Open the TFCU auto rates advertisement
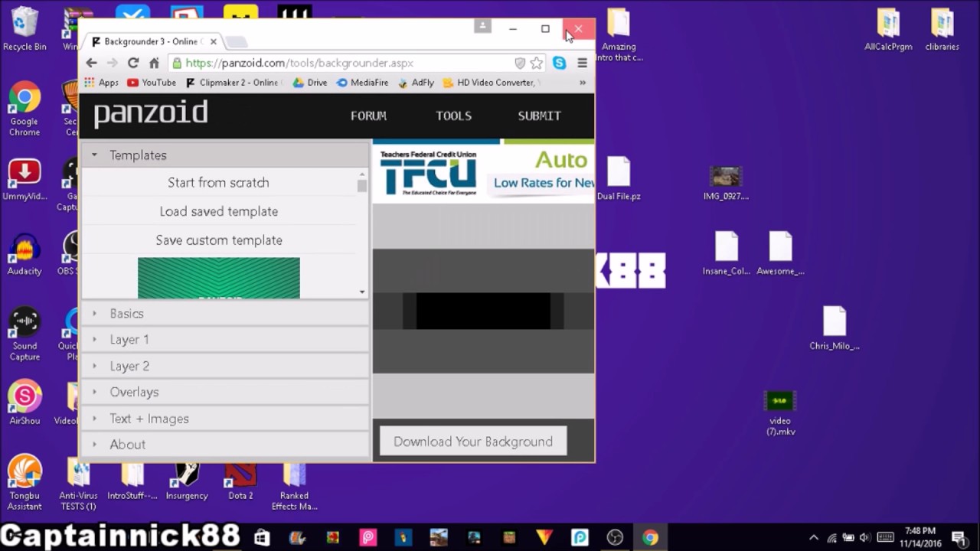This screenshot has width=980, height=551. pyautogui.click(x=484, y=171)
